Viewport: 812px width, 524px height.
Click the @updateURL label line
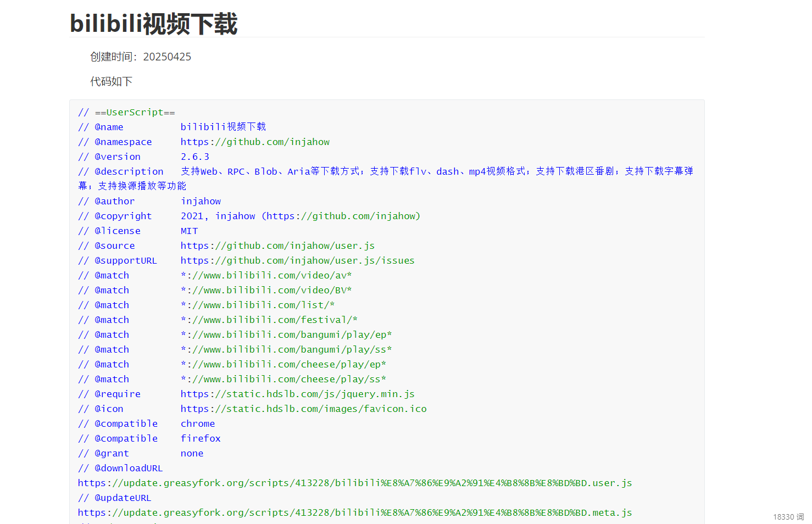coord(114,498)
